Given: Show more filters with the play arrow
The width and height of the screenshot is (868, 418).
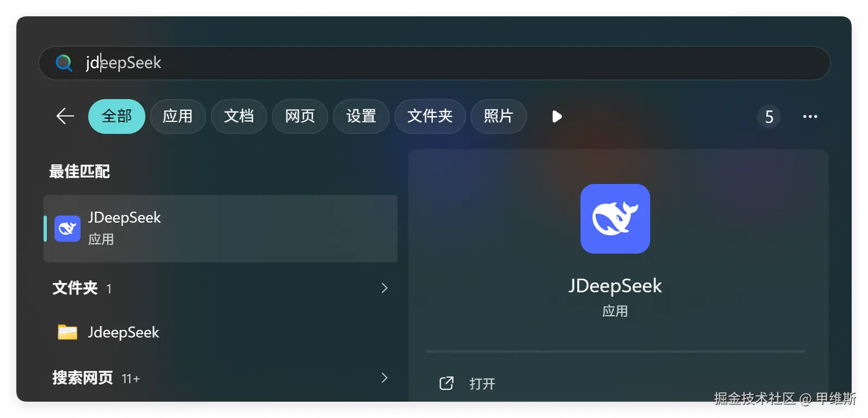Looking at the screenshot, I should pos(557,116).
